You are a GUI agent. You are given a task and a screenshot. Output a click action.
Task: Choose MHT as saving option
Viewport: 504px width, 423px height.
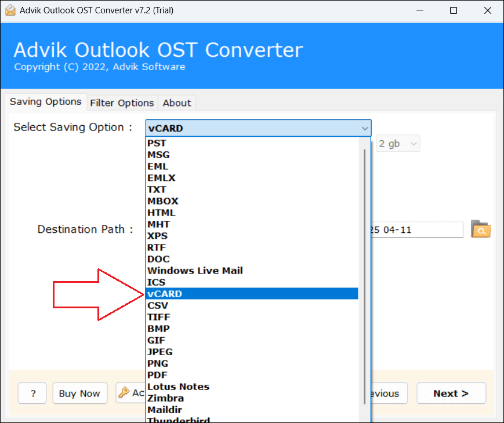click(x=252, y=224)
